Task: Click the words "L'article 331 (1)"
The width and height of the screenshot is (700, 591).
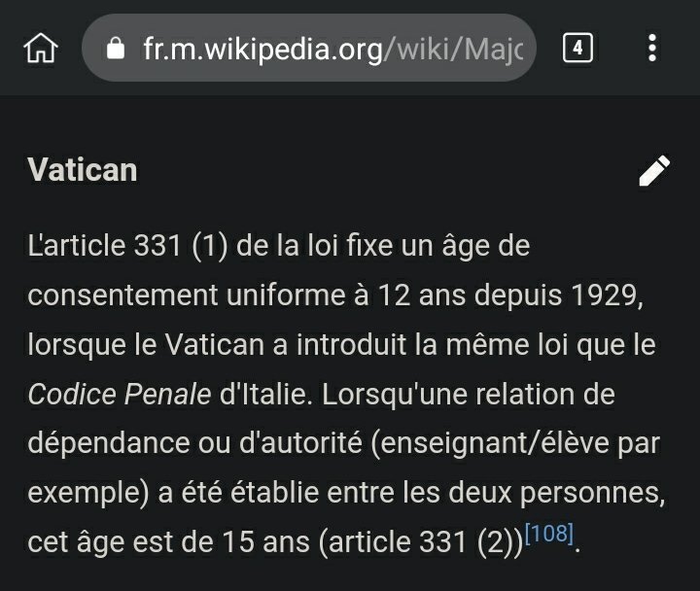Action: 127,246
